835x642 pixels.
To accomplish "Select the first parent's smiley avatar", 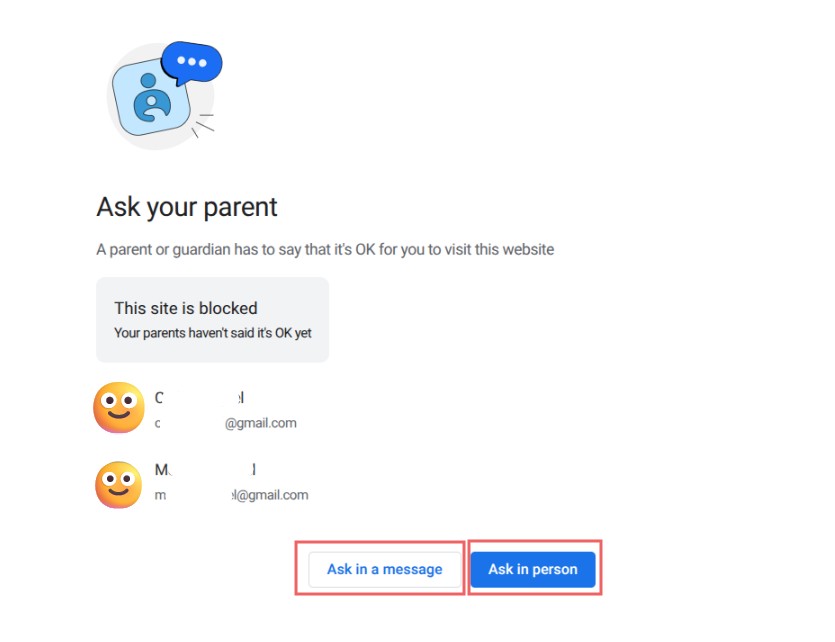I will click(119, 407).
